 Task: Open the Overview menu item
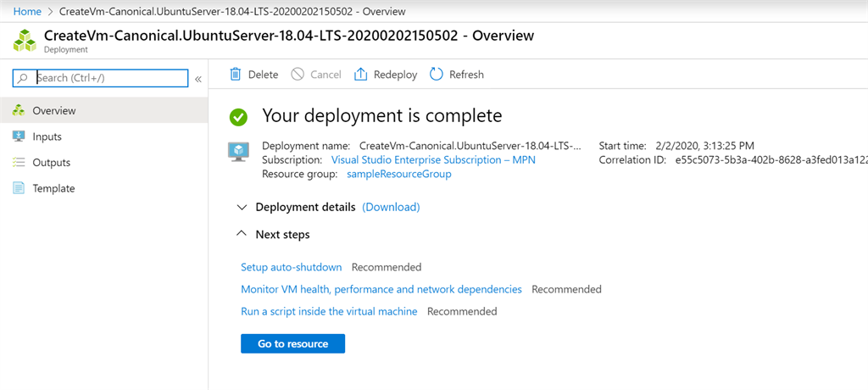53,111
